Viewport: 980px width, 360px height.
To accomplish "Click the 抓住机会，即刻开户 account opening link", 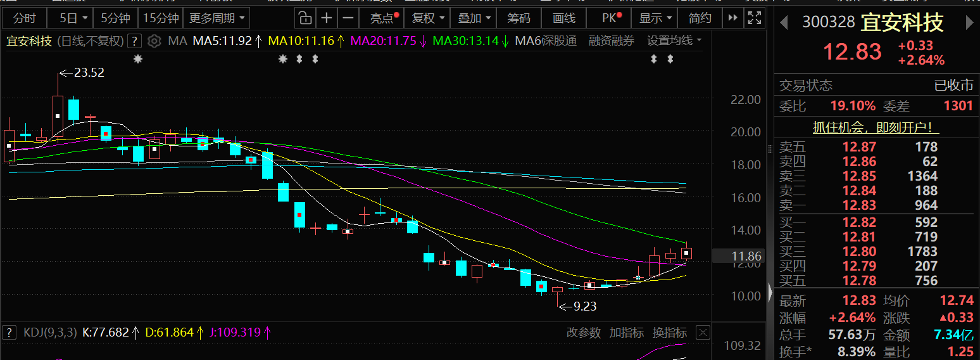I will click(x=876, y=127).
